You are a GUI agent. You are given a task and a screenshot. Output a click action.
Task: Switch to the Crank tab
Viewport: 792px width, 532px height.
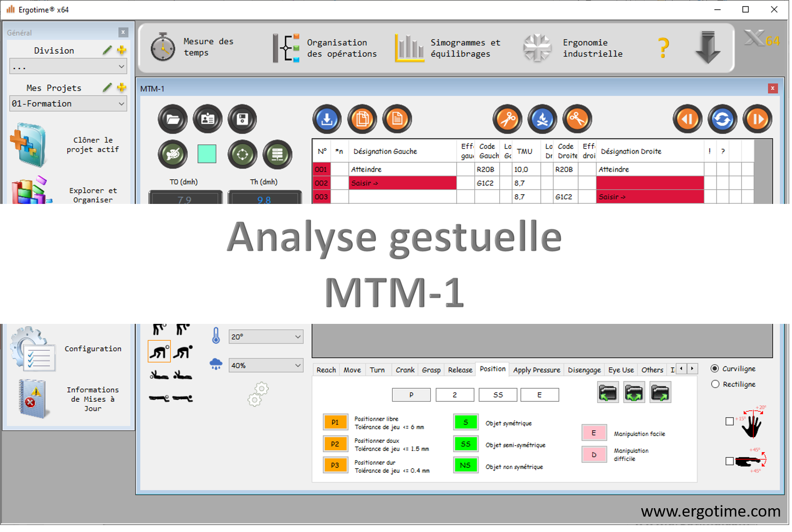pos(405,370)
